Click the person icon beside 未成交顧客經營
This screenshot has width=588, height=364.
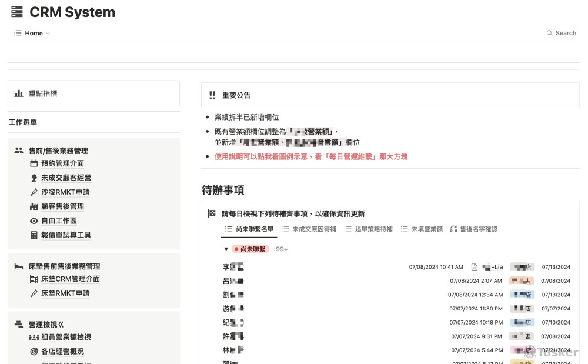click(x=34, y=178)
